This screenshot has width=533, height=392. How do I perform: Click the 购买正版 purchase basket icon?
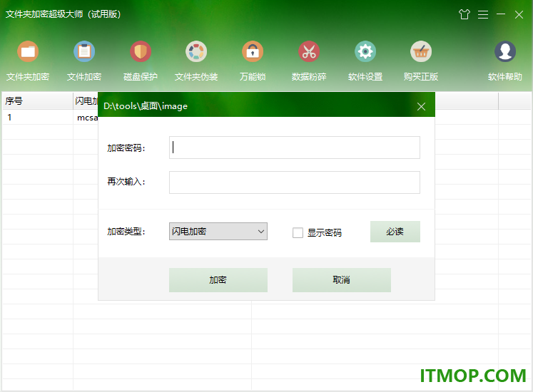[421, 51]
